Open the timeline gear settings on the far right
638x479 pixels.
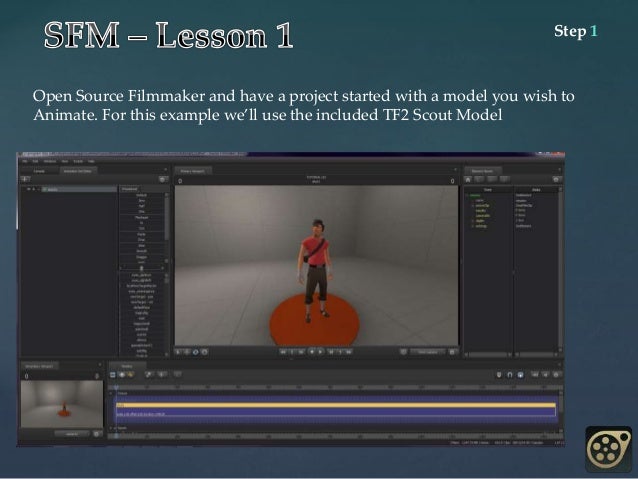click(x=556, y=375)
